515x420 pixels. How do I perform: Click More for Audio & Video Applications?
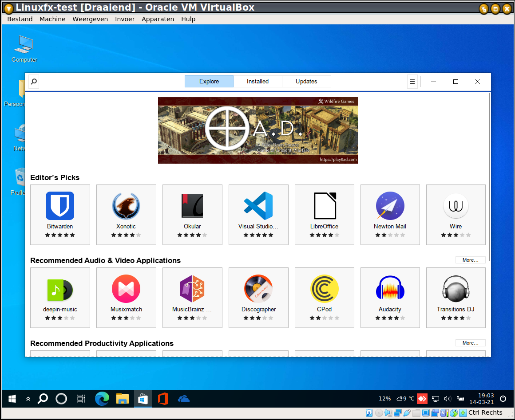click(470, 260)
